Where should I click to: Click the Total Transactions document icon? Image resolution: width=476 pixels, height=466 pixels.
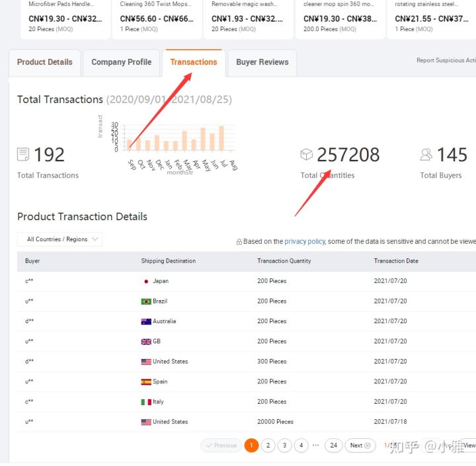(x=23, y=155)
